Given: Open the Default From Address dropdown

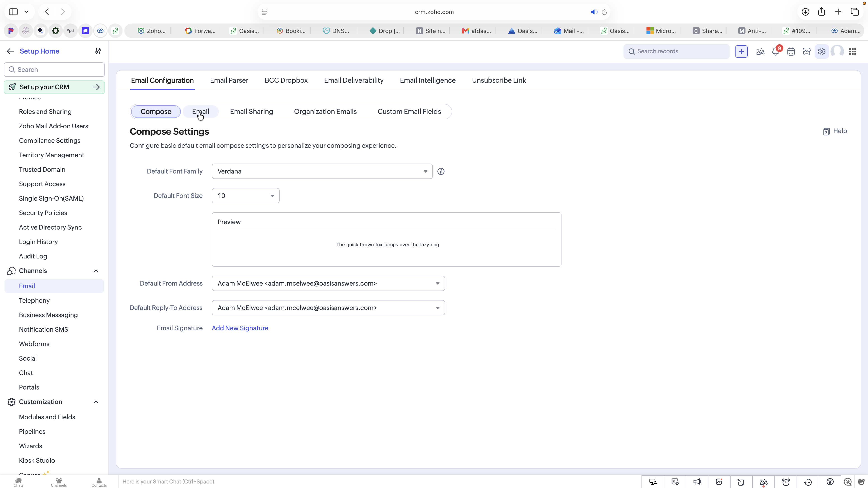Looking at the screenshot, I should tap(328, 283).
